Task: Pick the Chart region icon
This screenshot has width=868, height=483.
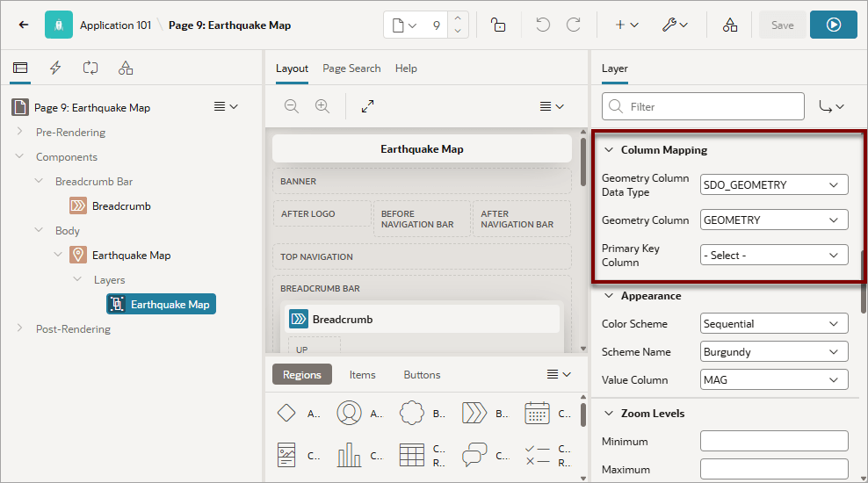Action: [x=349, y=455]
